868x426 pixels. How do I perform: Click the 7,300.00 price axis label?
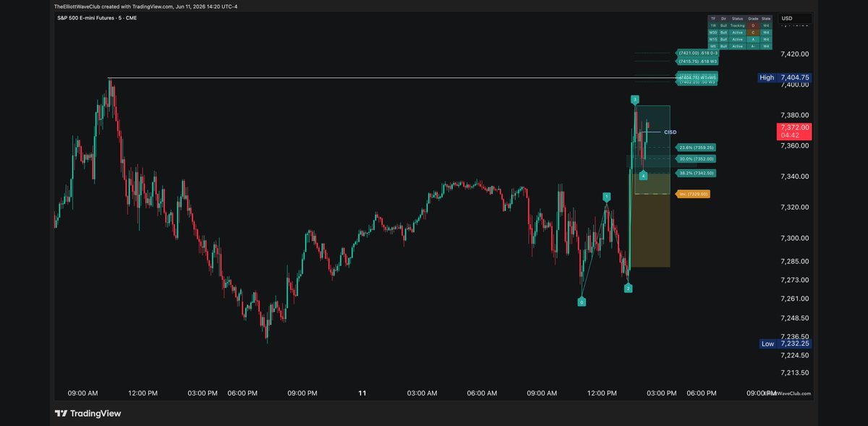(794, 238)
